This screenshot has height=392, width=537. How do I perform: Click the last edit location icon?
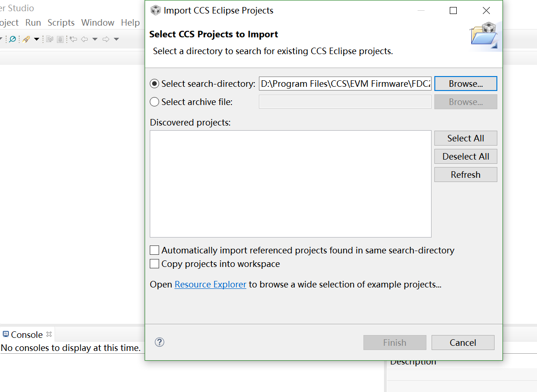pyautogui.click(x=73, y=39)
